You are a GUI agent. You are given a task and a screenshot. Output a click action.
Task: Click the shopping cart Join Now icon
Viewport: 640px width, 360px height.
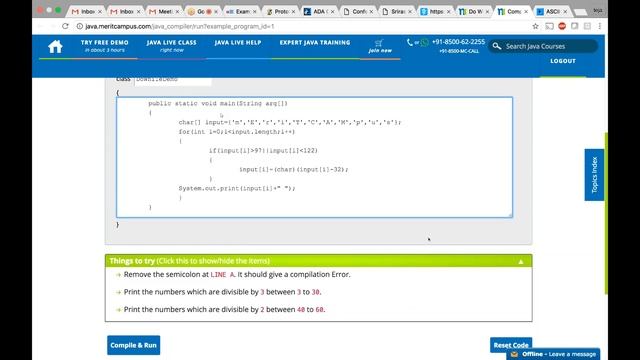[380, 43]
